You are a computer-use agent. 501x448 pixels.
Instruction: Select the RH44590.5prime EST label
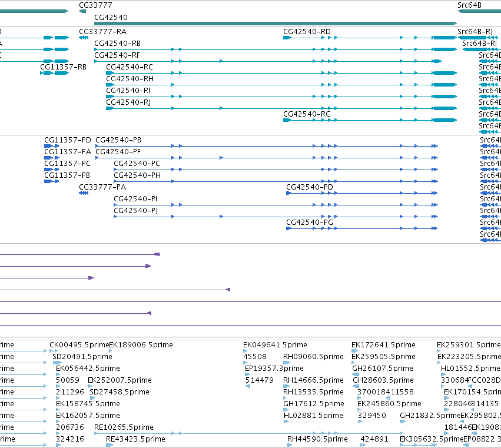[317, 439]
